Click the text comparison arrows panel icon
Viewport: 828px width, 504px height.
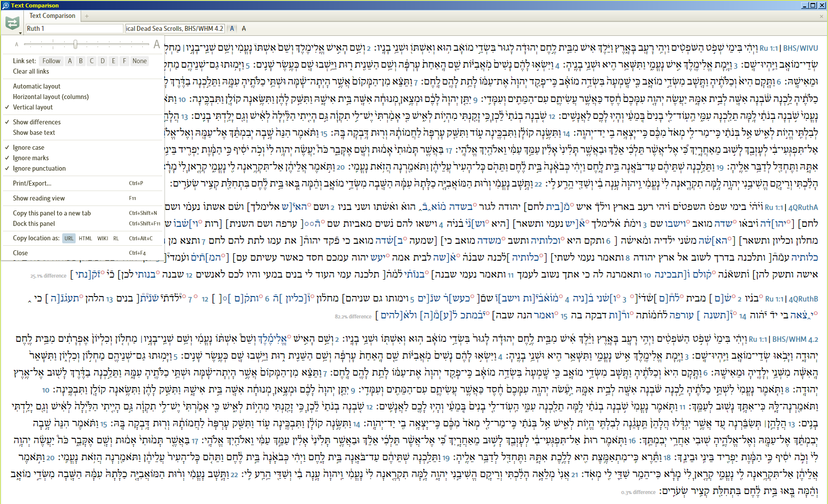(12, 22)
